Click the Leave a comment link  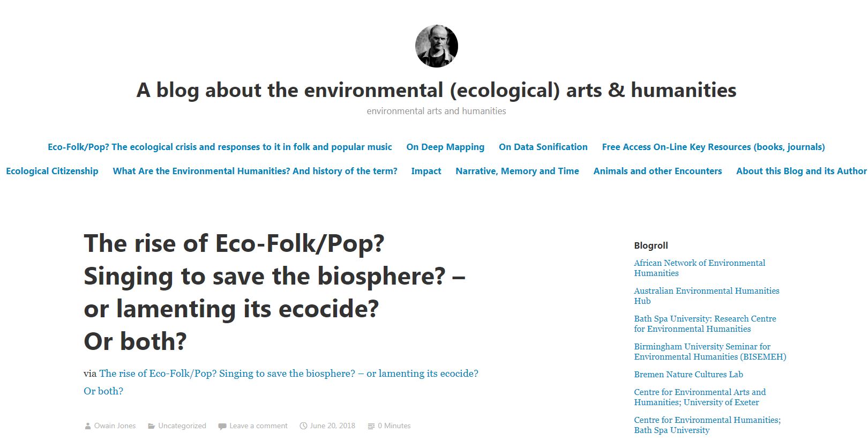pos(258,426)
